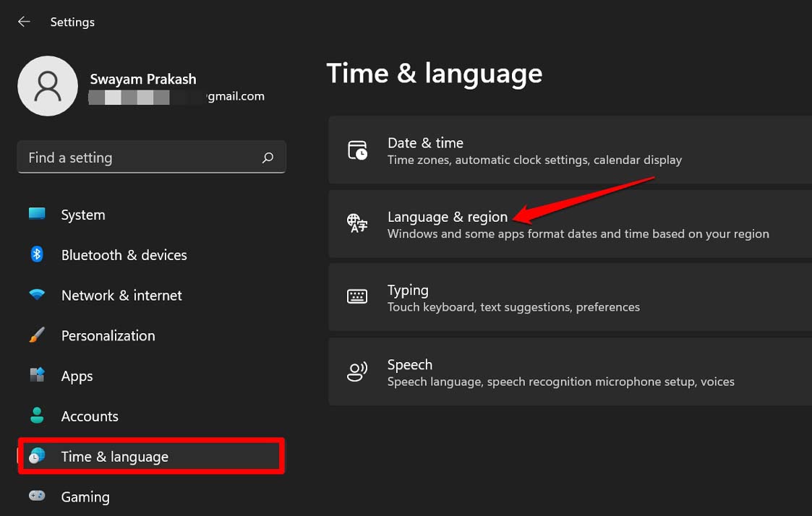Open Language & region settings

tap(570, 223)
